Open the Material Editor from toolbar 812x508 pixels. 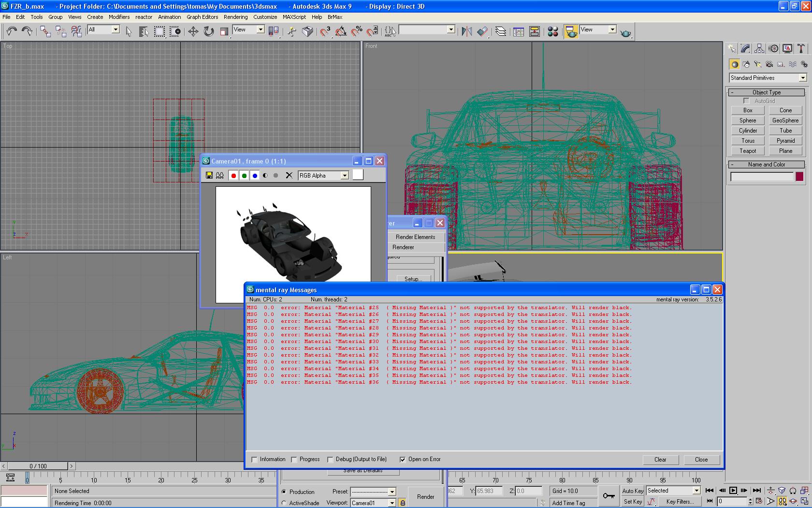click(553, 31)
